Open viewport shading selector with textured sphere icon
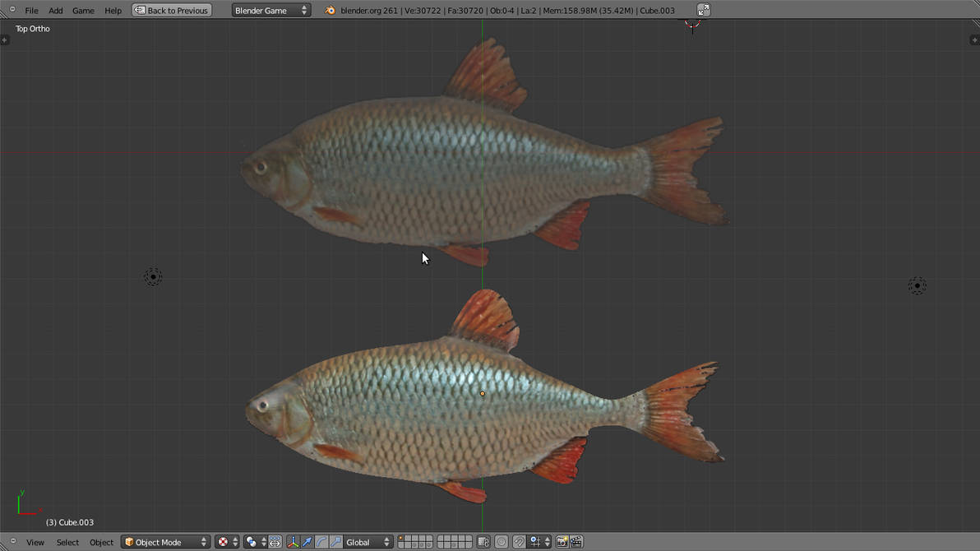 tap(223, 542)
